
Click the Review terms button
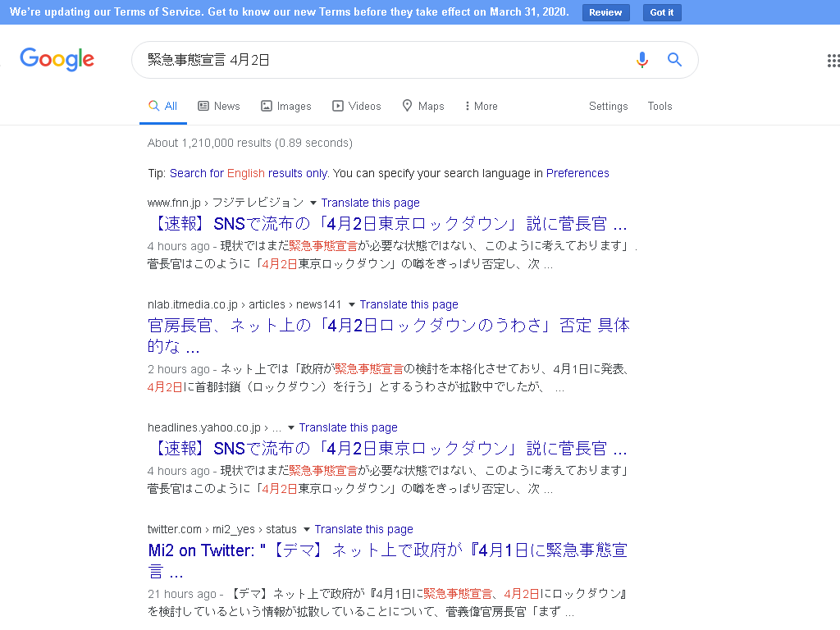pyautogui.click(x=605, y=12)
